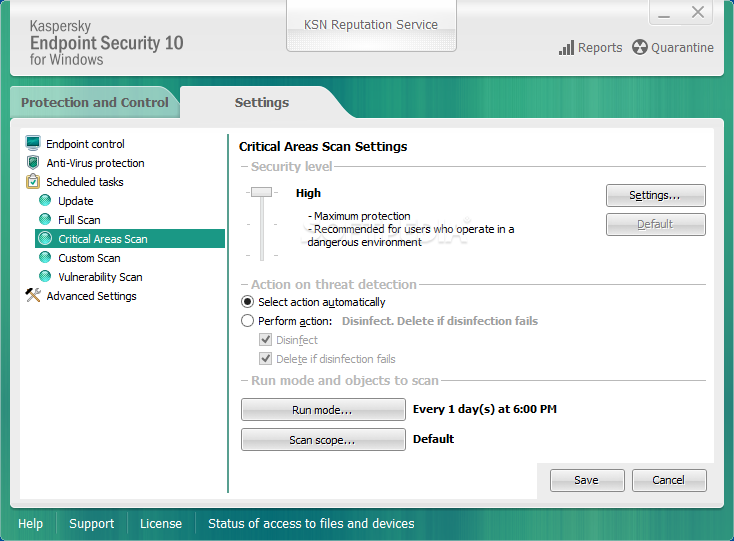Click 'Disinfect. Delete if disinfection fails' text
The image size is (734, 541).
click(440, 321)
